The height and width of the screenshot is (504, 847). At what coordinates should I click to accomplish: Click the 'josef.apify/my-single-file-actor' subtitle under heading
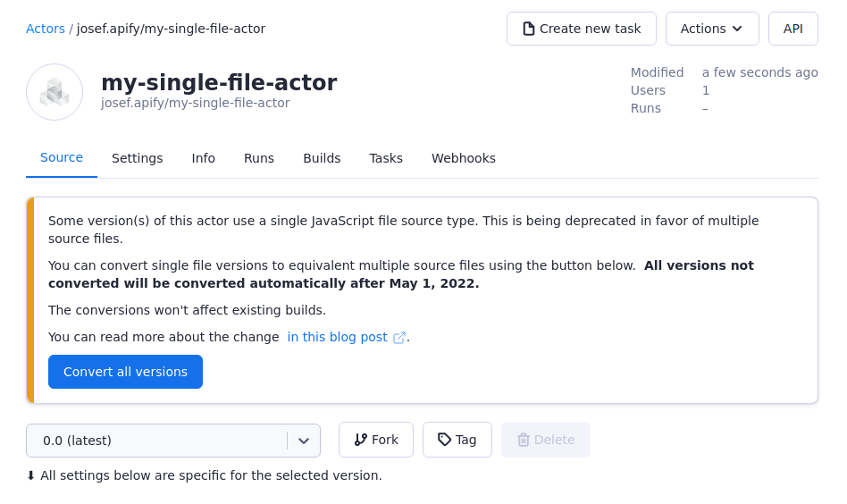195,103
